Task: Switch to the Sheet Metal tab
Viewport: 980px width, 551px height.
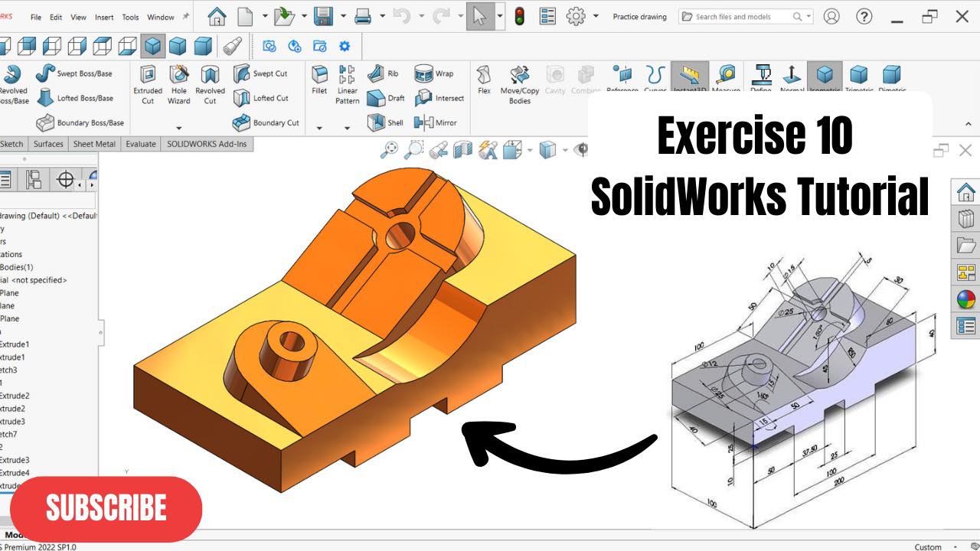Action: pyautogui.click(x=94, y=144)
